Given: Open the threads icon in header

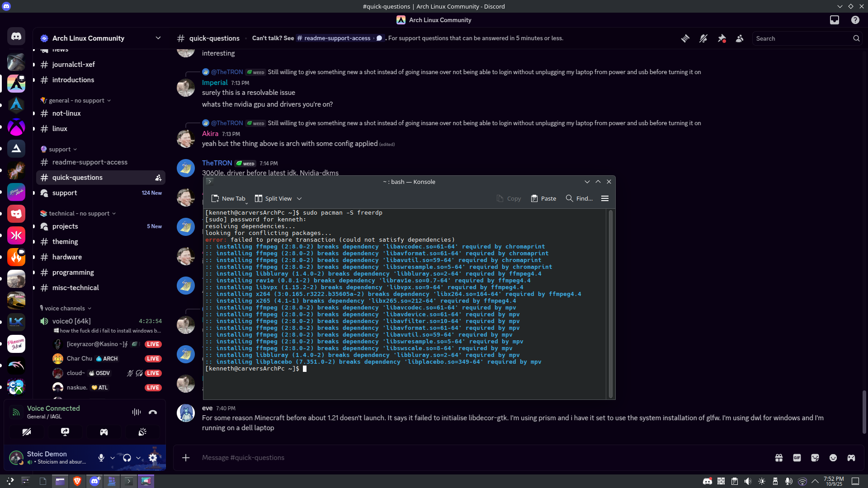Looking at the screenshot, I should click(x=685, y=38).
